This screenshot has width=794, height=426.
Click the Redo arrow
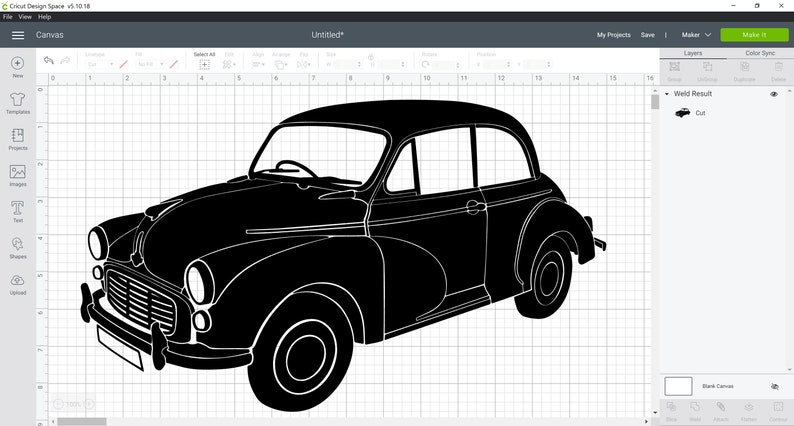65,60
